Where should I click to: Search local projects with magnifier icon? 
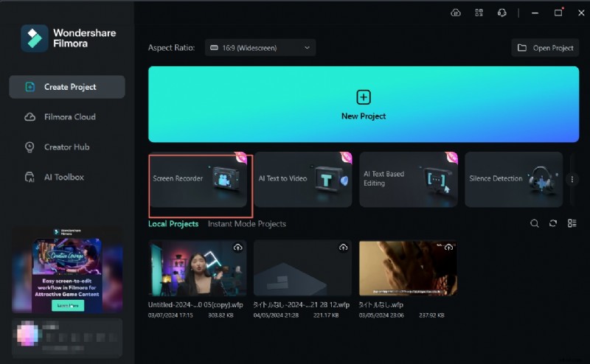535,223
